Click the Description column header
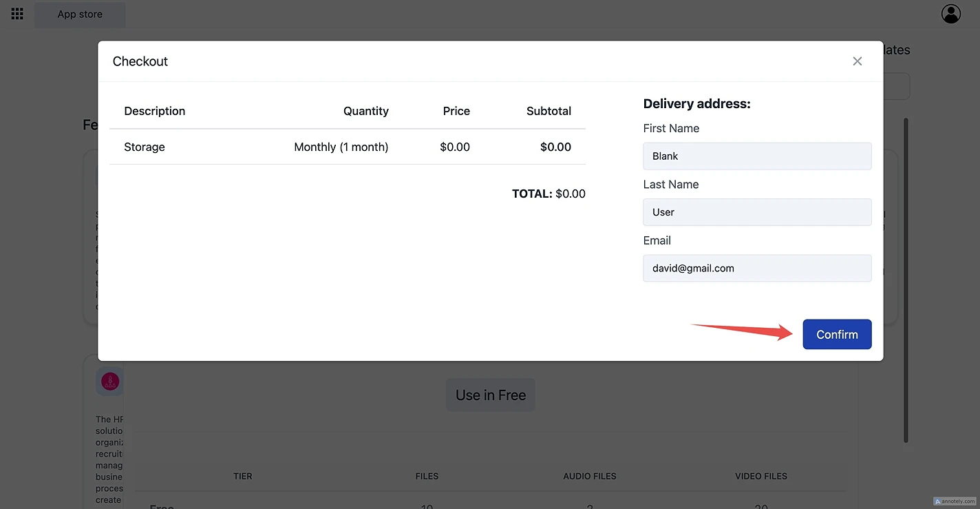Viewport: 980px width, 509px height. (154, 111)
